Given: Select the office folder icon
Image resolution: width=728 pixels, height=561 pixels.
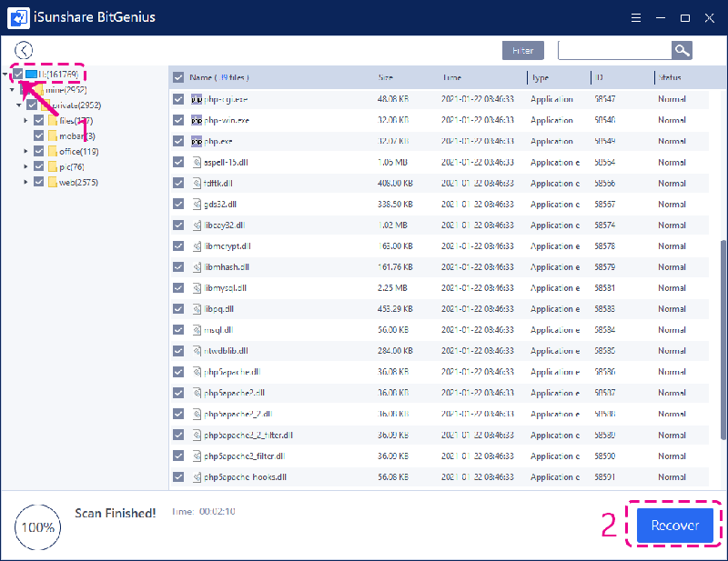Looking at the screenshot, I should tap(53, 151).
